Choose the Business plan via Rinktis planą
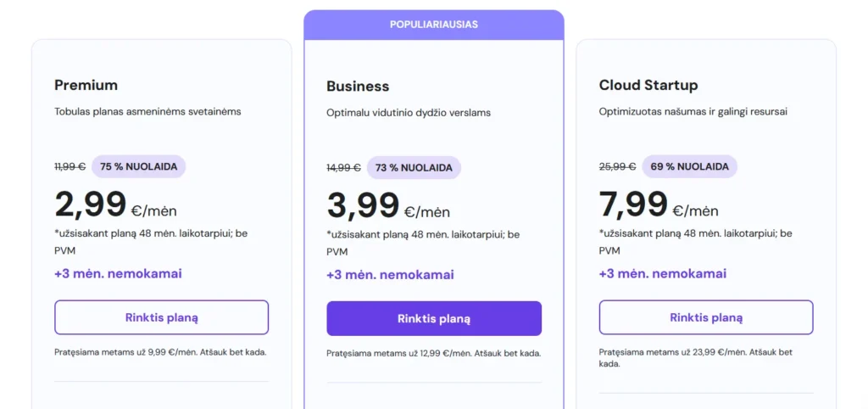868x409 pixels. (x=434, y=319)
